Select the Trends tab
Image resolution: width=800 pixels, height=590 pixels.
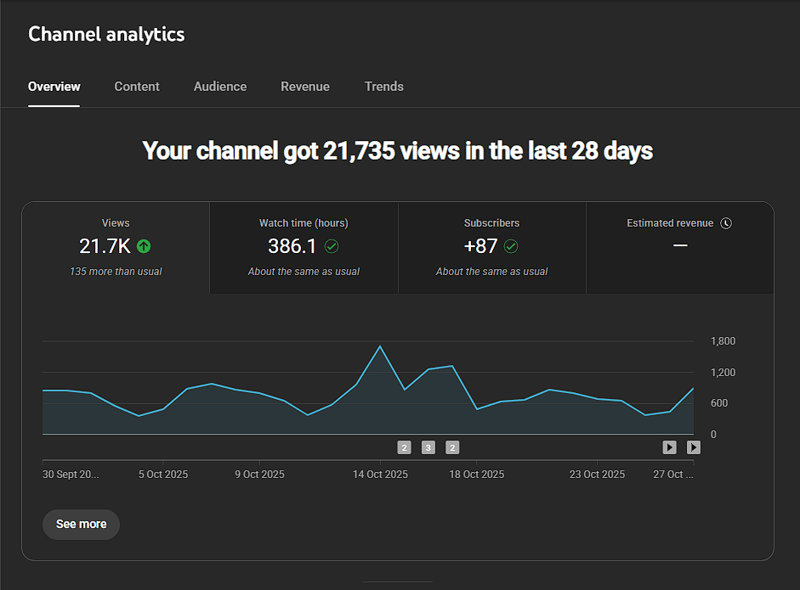point(384,87)
